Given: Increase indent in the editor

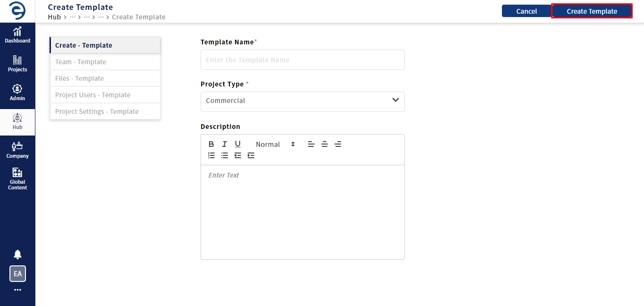Looking at the screenshot, I should (x=251, y=155).
